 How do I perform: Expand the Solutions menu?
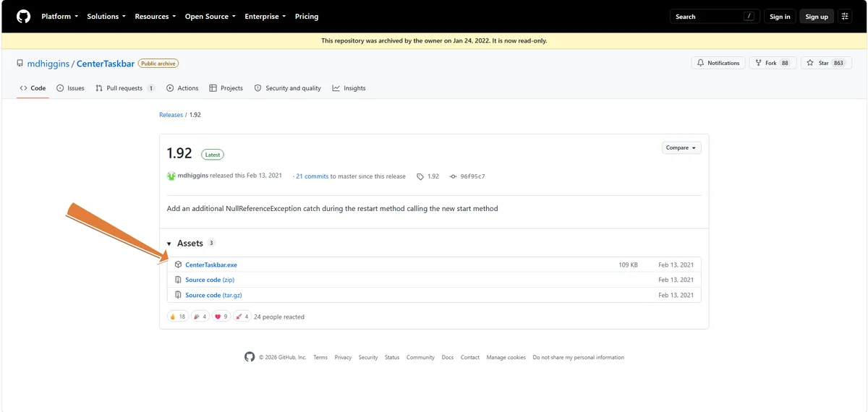pyautogui.click(x=106, y=16)
